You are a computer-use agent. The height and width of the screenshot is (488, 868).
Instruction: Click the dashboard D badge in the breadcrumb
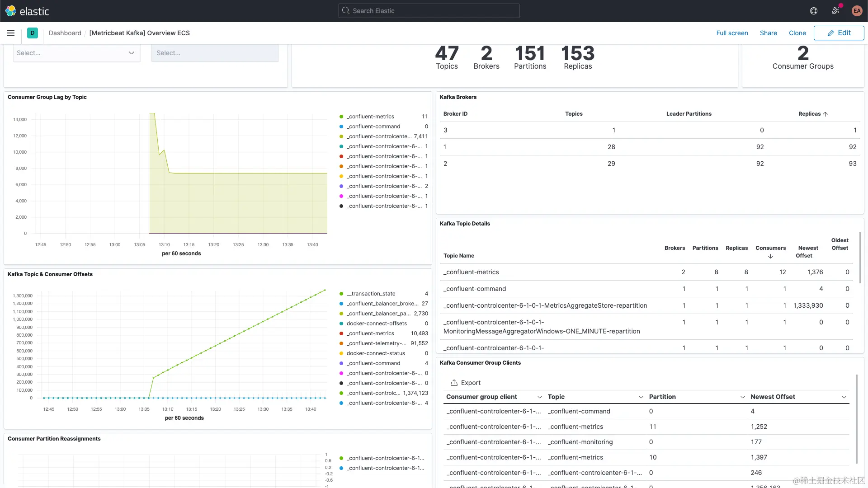click(32, 33)
